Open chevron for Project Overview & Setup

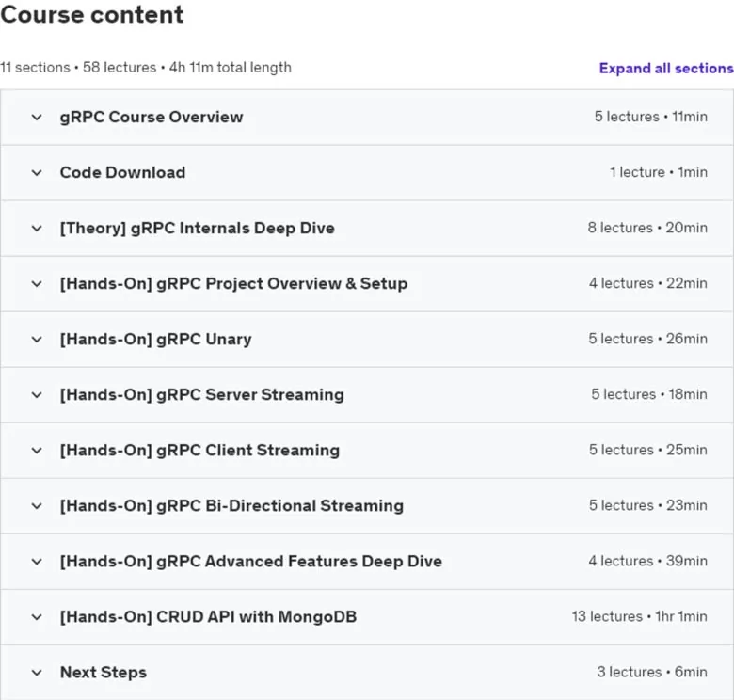coord(37,283)
